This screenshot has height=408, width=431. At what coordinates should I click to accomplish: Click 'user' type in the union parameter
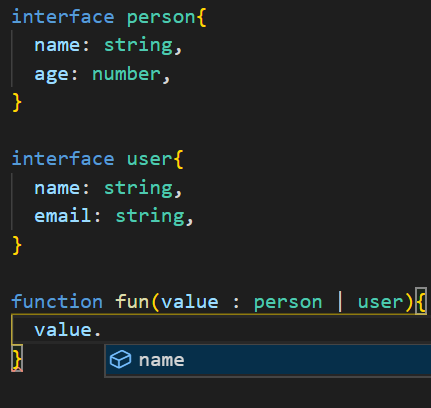pyautogui.click(x=380, y=303)
